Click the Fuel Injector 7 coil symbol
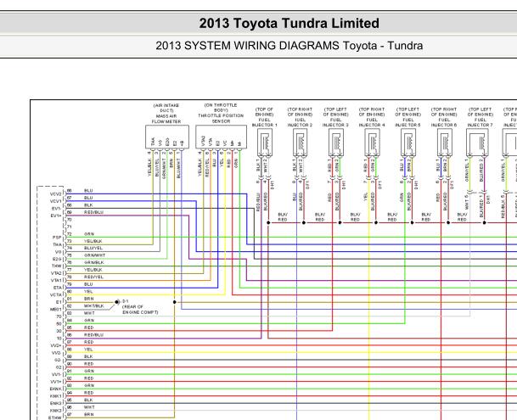The width and height of the screenshot is (517, 420). 477,143
